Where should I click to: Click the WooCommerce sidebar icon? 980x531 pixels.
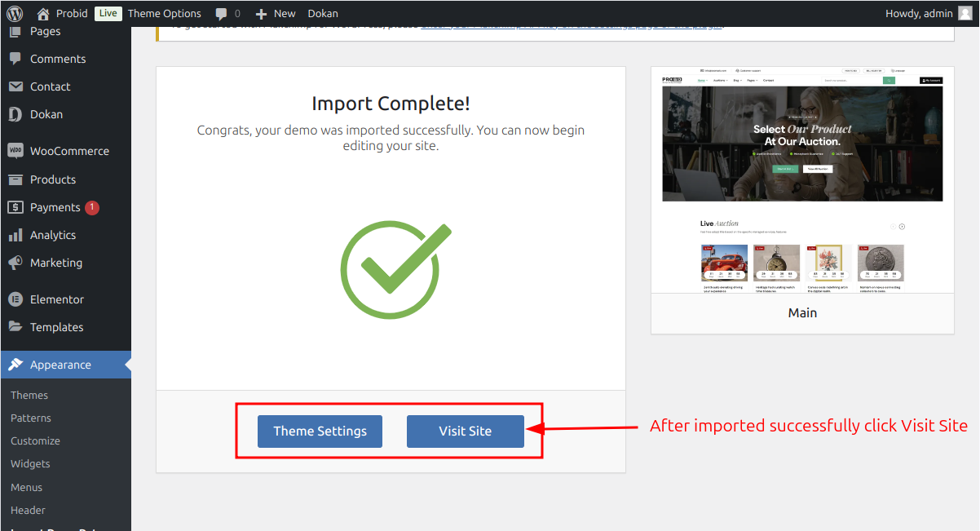(x=15, y=151)
